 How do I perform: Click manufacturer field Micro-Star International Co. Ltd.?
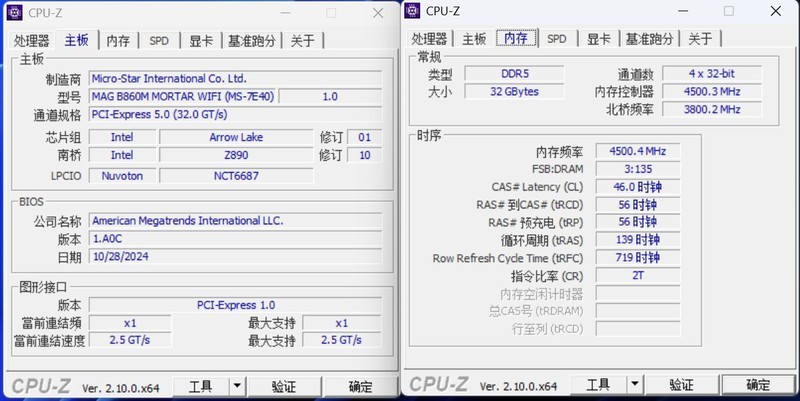coord(235,79)
